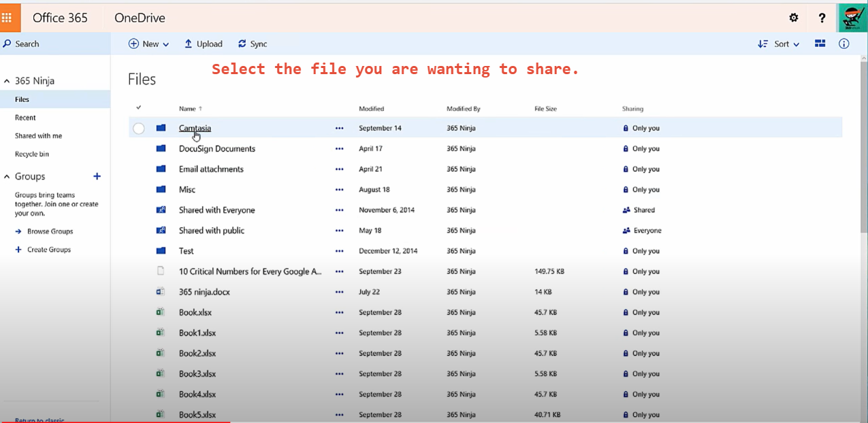Screen dimensions: 868x423
Task: Open more options ellipsis for Misc
Action: click(x=339, y=190)
